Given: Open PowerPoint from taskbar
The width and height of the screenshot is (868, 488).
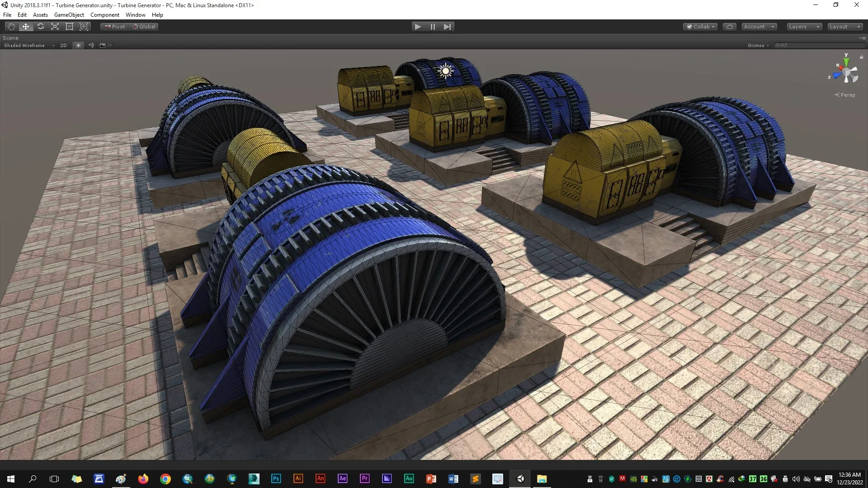Looking at the screenshot, I should click(x=431, y=479).
